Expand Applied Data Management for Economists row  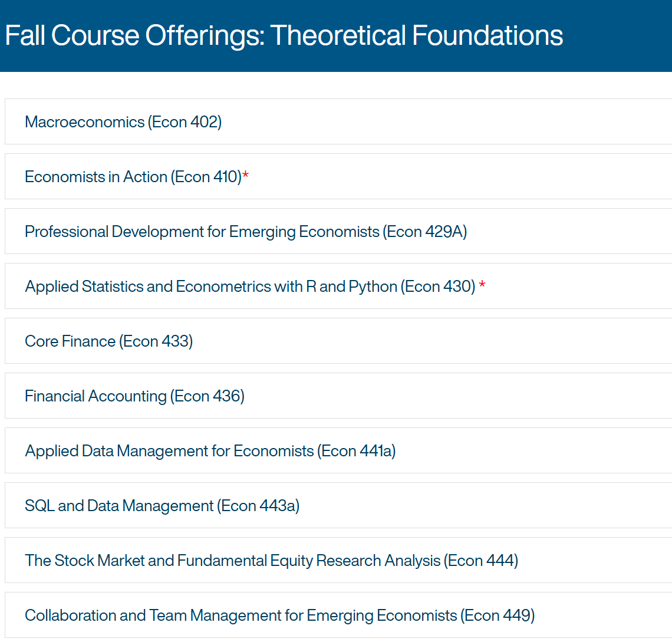(x=338, y=451)
